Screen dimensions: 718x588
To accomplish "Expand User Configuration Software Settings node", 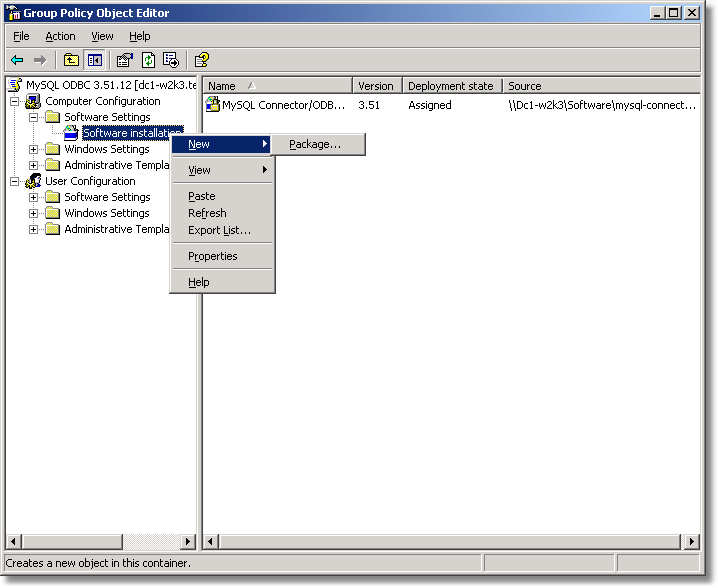I will pos(33,197).
